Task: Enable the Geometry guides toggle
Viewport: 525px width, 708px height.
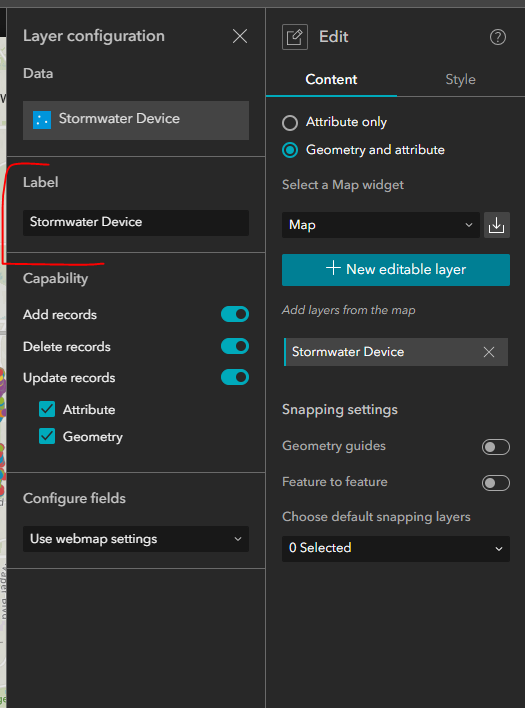Action: (x=496, y=447)
